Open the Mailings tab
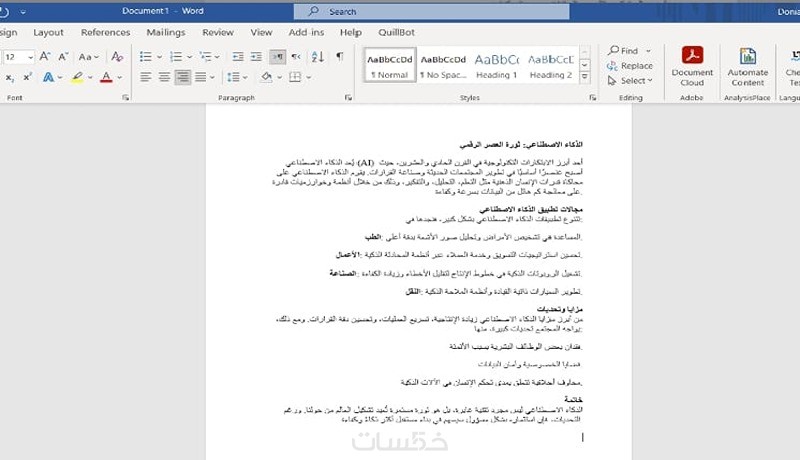Viewport: 800px width, 460px height. (166, 33)
